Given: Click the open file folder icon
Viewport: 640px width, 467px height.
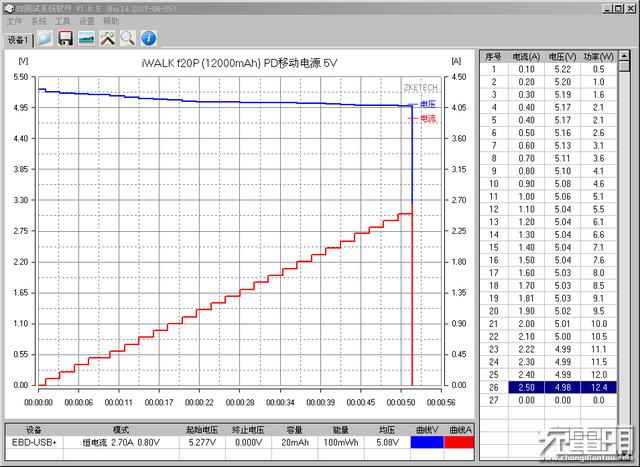Looking at the screenshot, I should (x=45, y=38).
